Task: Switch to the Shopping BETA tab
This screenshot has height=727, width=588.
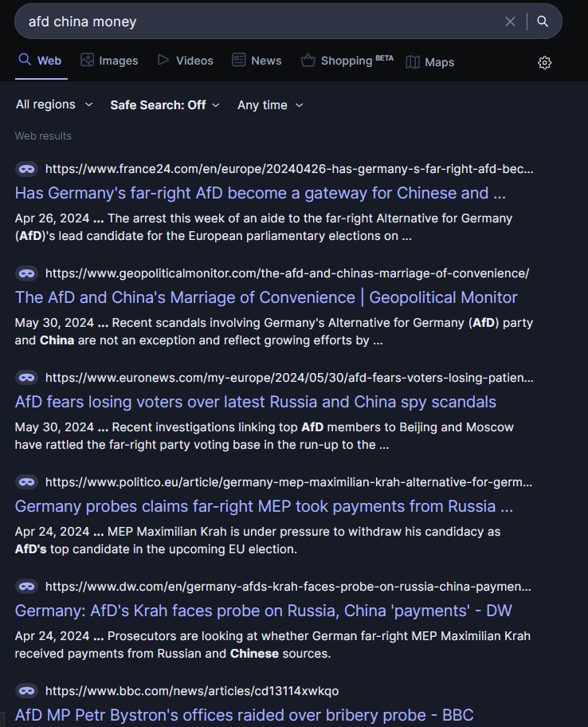Action: point(347,61)
